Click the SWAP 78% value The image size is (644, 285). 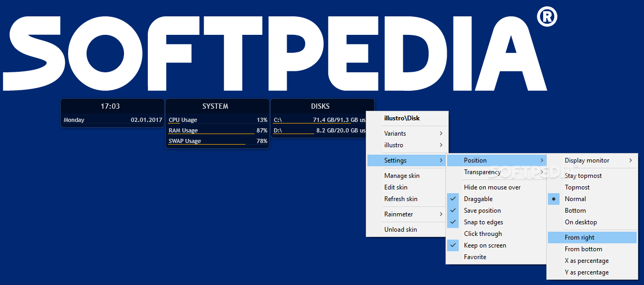262,141
